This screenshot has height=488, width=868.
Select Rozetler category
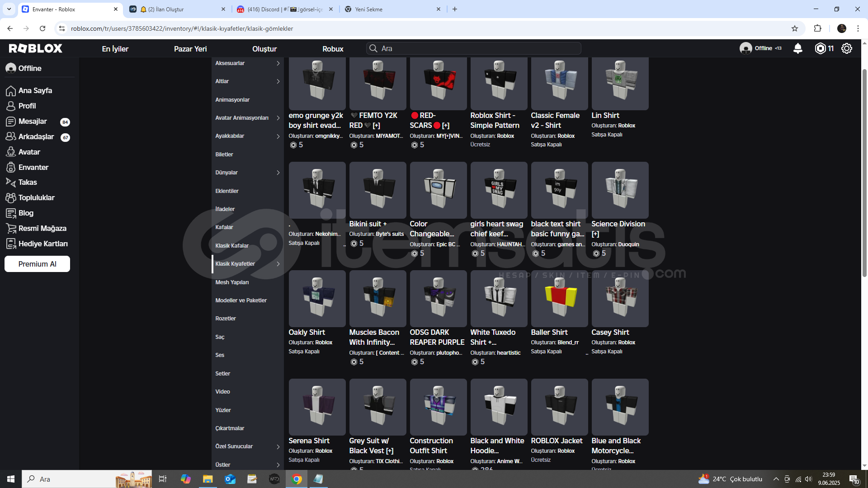[226, 319]
